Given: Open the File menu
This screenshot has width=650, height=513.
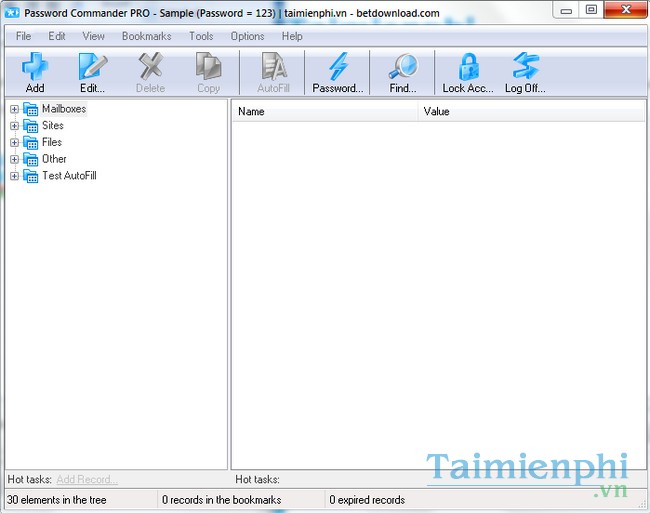Looking at the screenshot, I should point(23,36).
